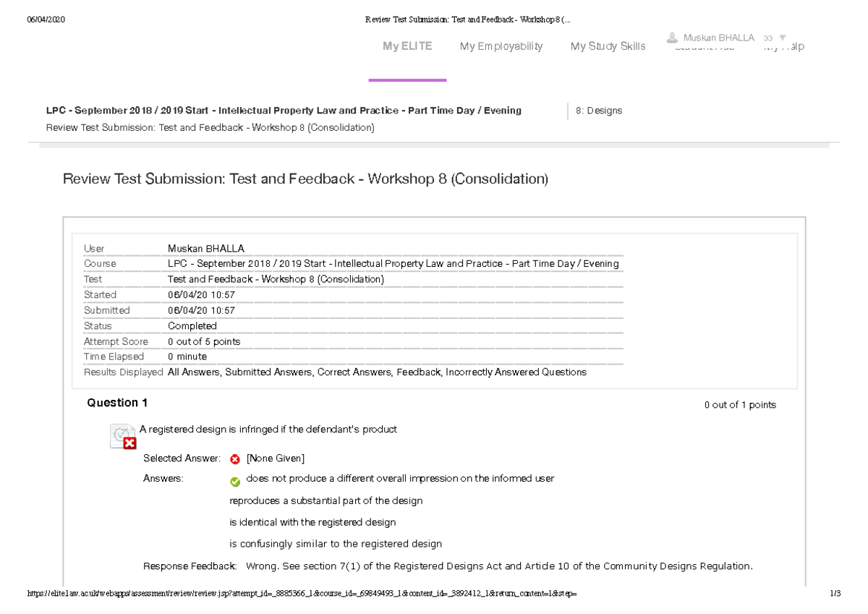The width and height of the screenshot is (868, 614).
Task: Click the user profile avatar icon
Action: click(x=673, y=36)
